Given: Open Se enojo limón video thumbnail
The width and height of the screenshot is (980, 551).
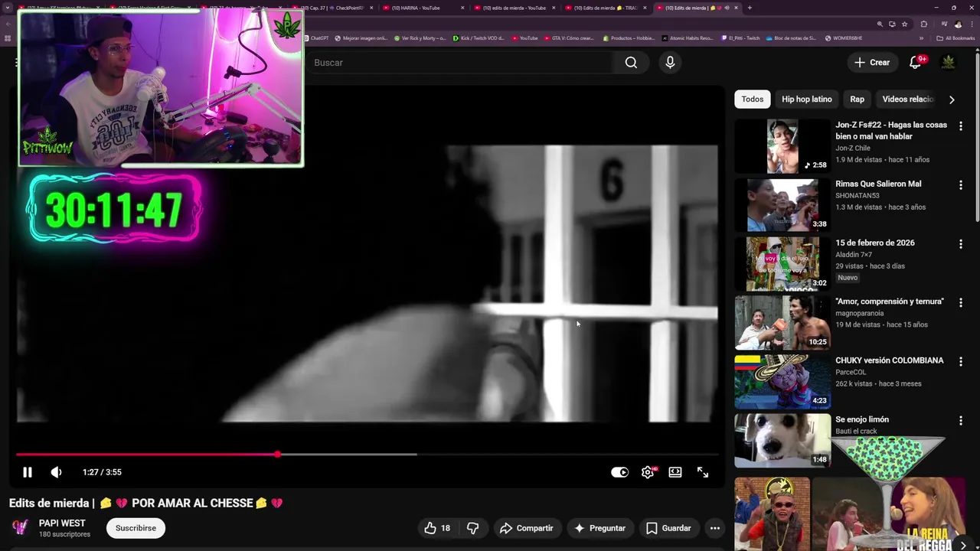Looking at the screenshot, I should 782,441.
